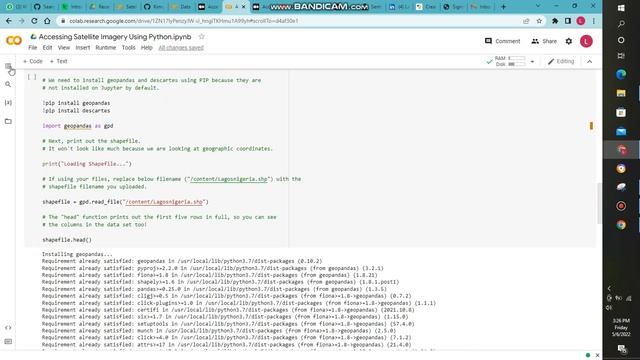Reload the page with refresh icon
The image size is (640, 360).
(34, 21)
